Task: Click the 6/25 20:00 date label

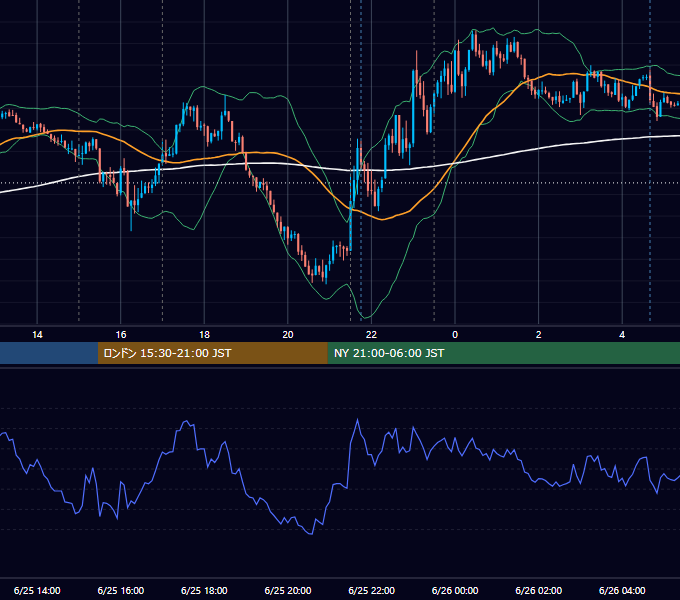Action: (x=288, y=590)
